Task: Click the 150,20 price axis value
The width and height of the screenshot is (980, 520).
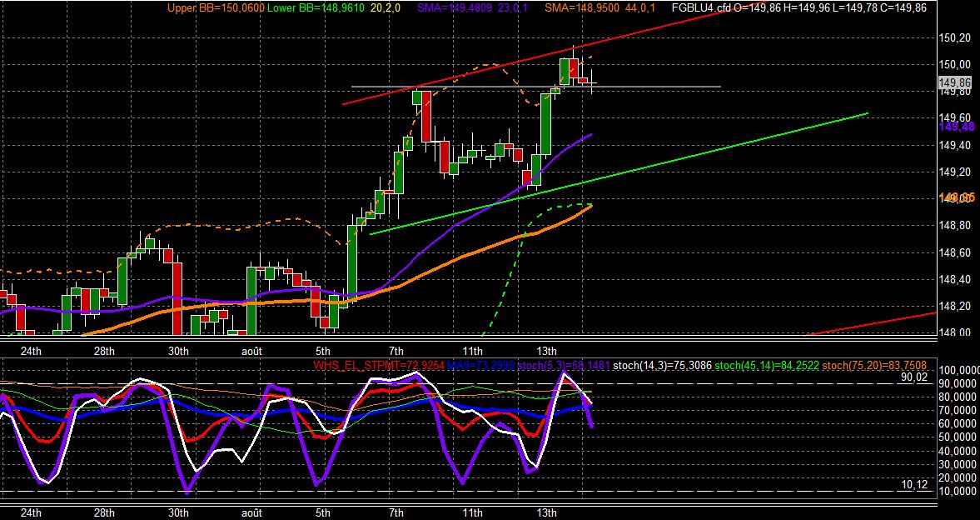Action: [955, 37]
